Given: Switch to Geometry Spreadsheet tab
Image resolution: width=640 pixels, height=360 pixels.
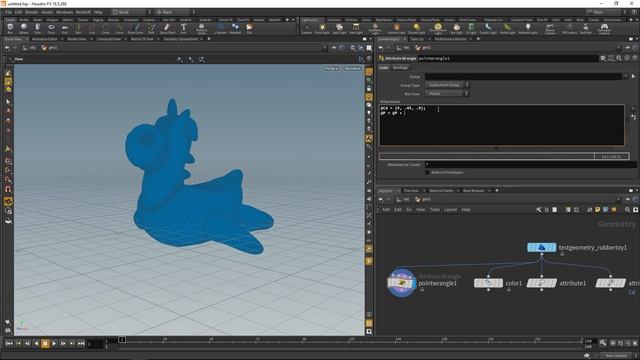Looking at the screenshot, I should tap(180, 39).
